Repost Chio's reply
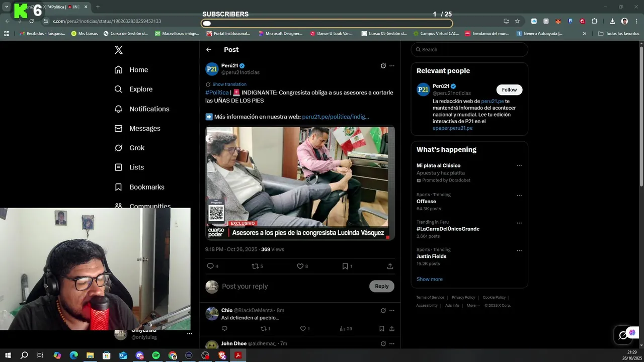This screenshot has height=362, width=644. coord(263,328)
